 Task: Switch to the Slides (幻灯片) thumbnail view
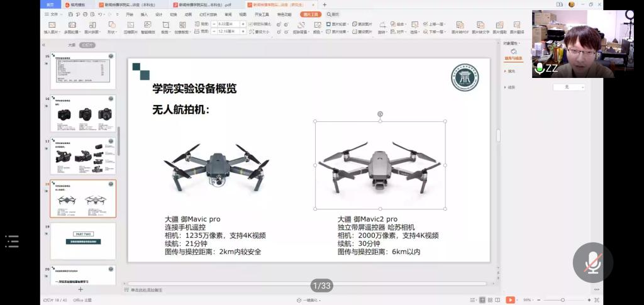pyautogui.click(x=88, y=45)
